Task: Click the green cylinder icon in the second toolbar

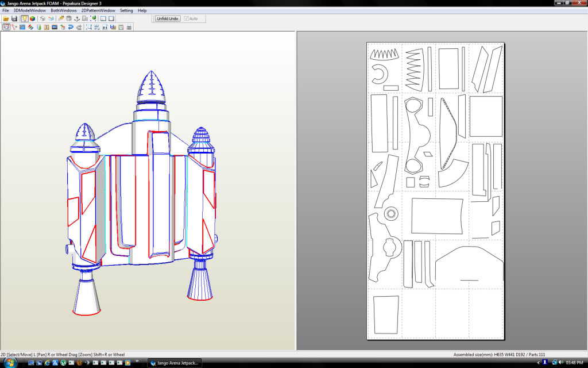Action: [x=38, y=27]
